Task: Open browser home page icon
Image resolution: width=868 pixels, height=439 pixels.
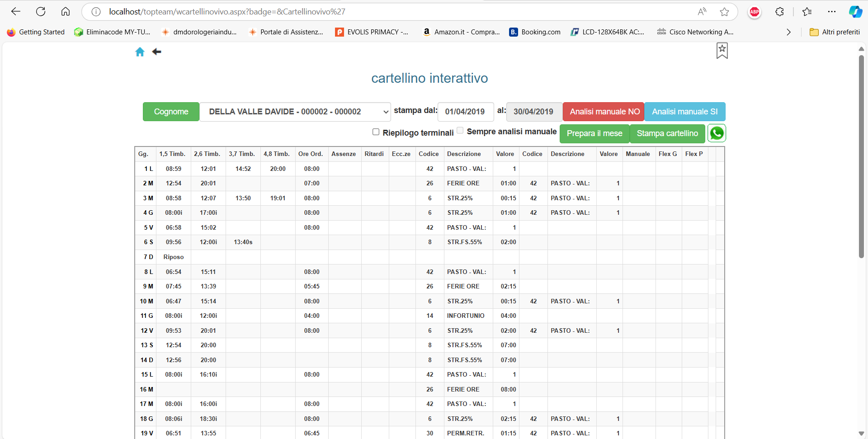Action: pyautogui.click(x=66, y=12)
